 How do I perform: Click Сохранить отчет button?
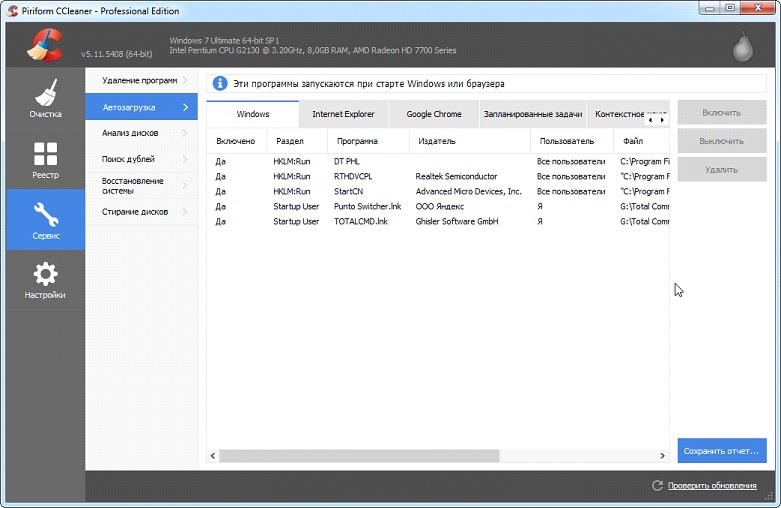[721, 451]
